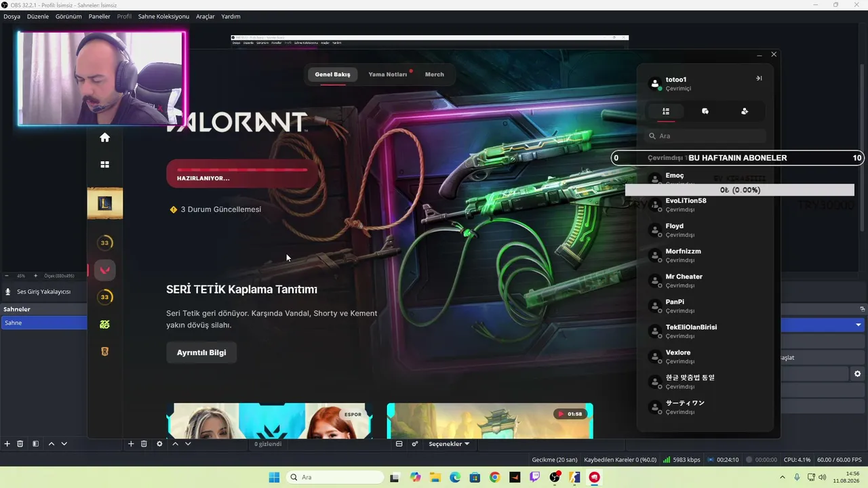This screenshot has height=488, width=868.
Task: Show hidden system tray icons chevron
Action: pyautogui.click(x=783, y=477)
